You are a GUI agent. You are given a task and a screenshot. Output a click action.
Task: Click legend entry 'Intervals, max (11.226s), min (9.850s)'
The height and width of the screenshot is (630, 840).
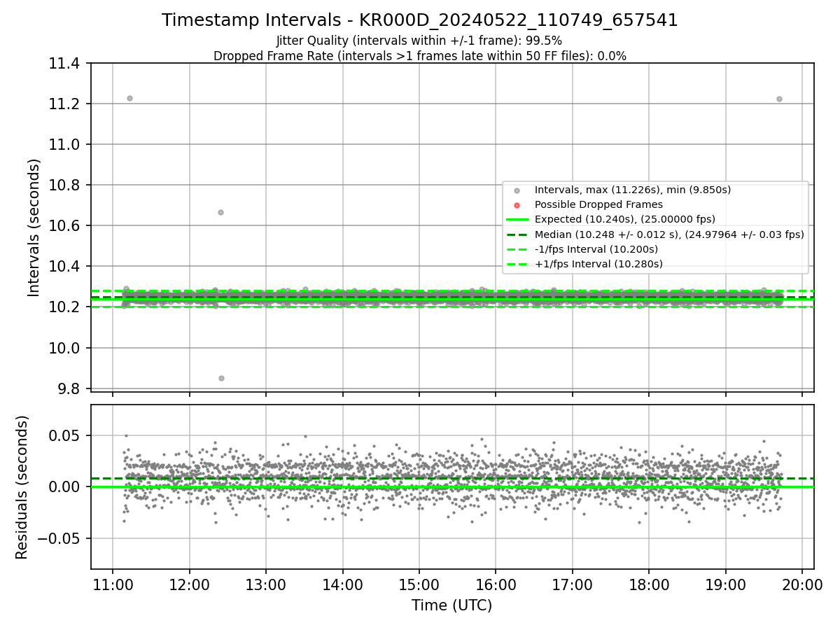(633, 190)
